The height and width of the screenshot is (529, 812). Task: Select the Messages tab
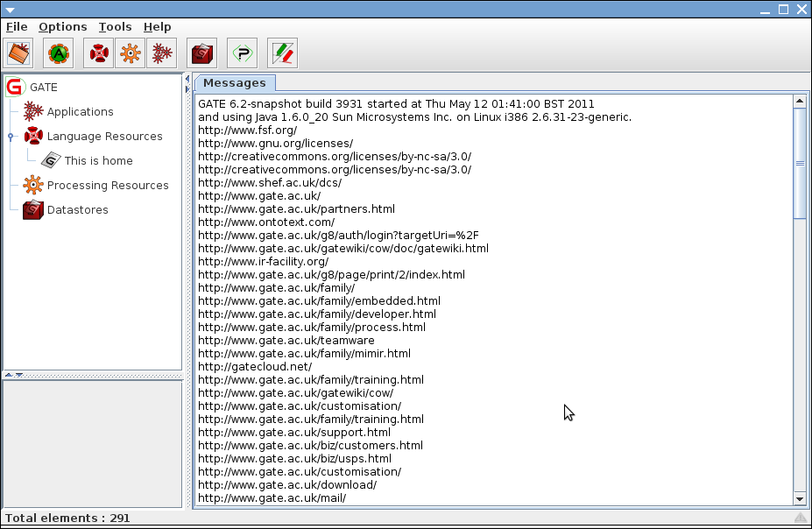coord(235,83)
